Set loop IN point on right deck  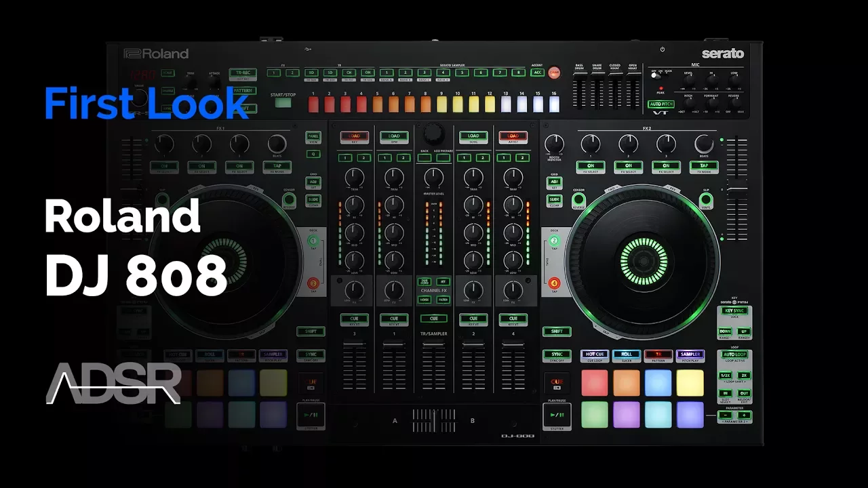[x=725, y=393]
